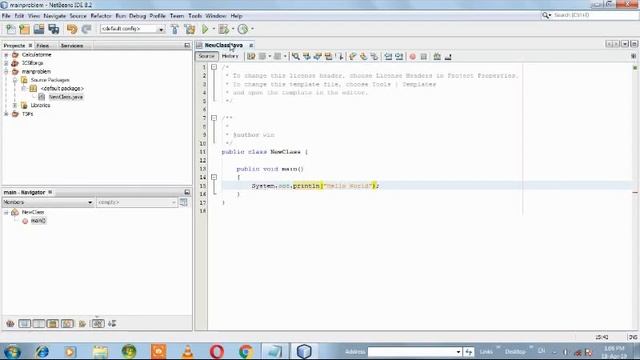Click the Save All toolbar icon
This screenshot has height=360, width=640.
click(53, 29)
